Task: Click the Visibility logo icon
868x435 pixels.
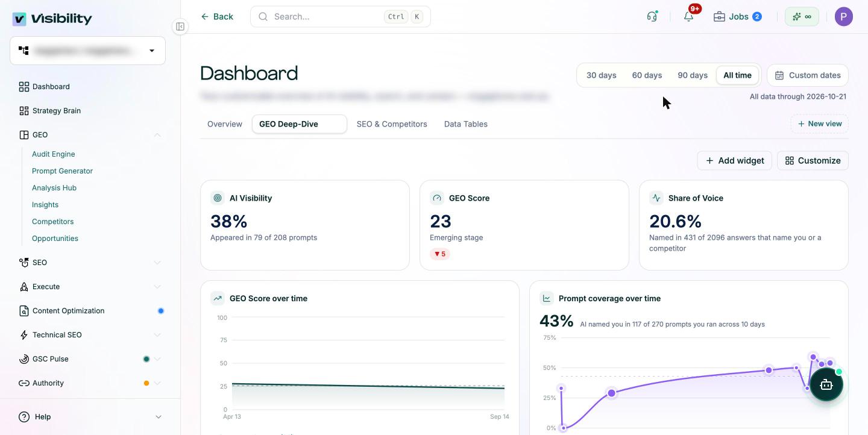Action: (19, 19)
